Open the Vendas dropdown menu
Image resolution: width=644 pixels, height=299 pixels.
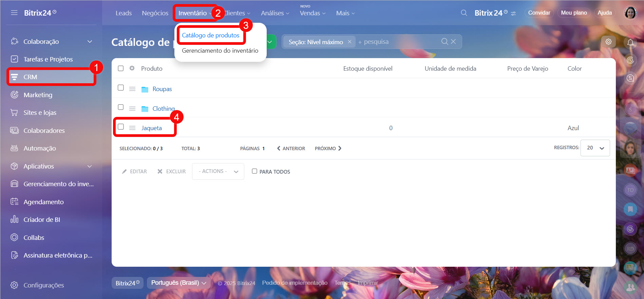tap(312, 13)
